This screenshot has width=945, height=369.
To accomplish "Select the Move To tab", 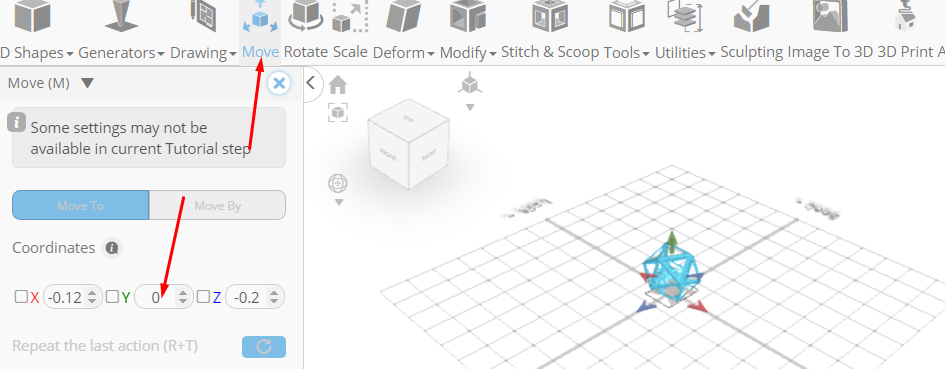I will click(x=81, y=206).
